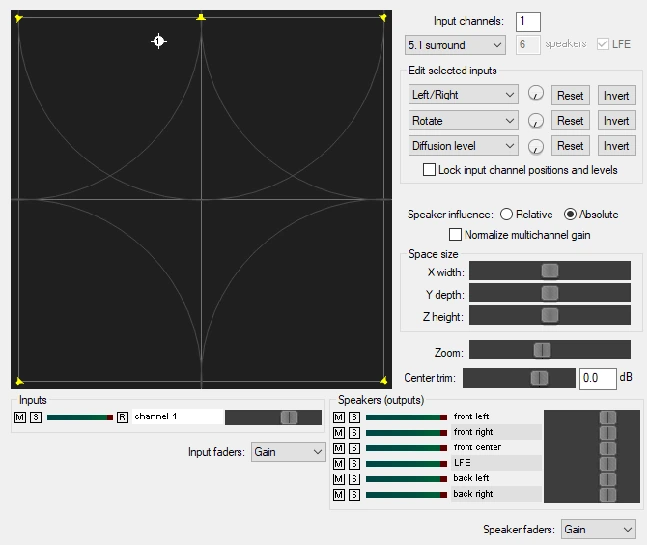Screen dimensions: 647x545
Task: Click the Center trim slider
Action: point(519,378)
